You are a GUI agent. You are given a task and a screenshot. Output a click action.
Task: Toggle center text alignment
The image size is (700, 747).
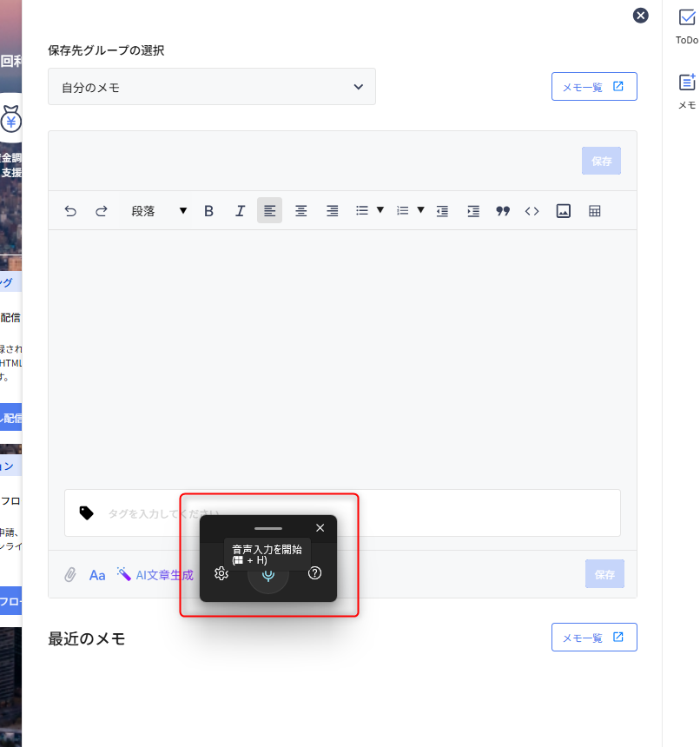[x=300, y=211]
